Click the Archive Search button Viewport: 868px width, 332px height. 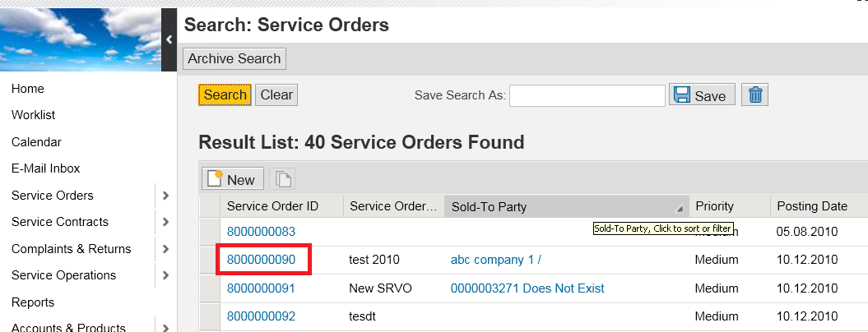pyautogui.click(x=234, y=58)
